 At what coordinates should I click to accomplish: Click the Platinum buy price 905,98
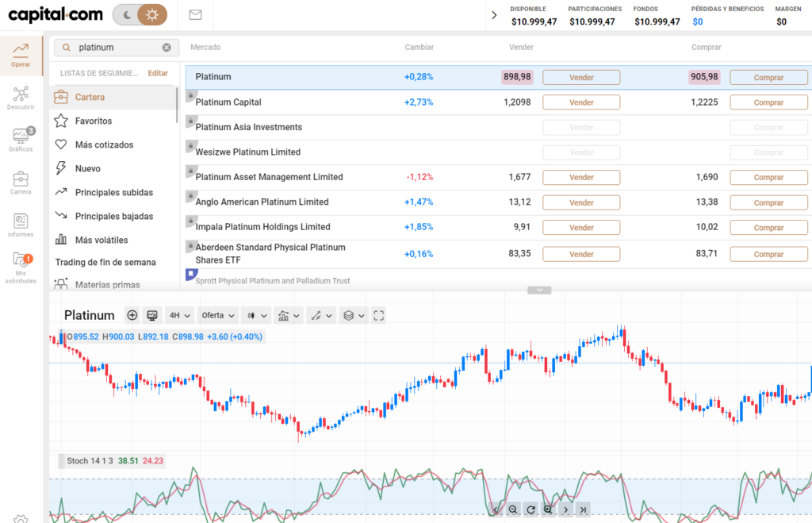click(704, 77)
